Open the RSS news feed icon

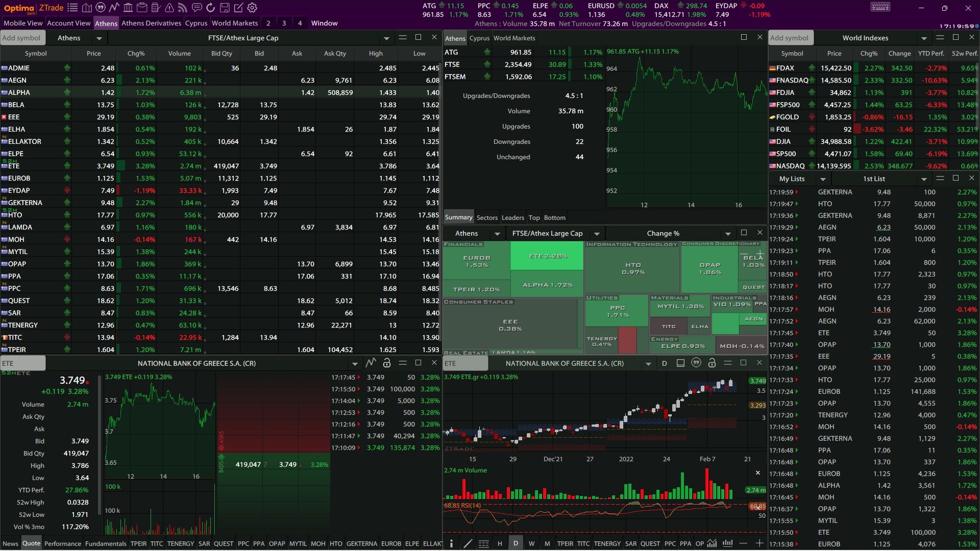click(x=183, y=8)
